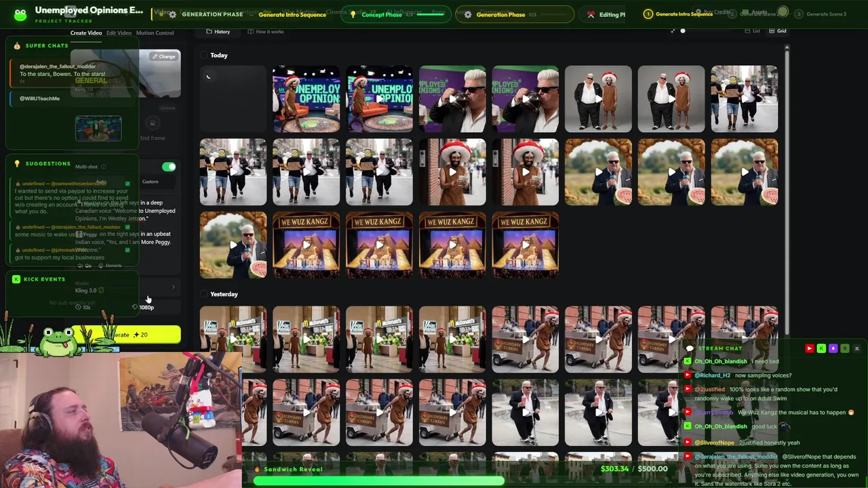Click the Generate Scene 3 step
This screenshot has width=868, height=488.
[821, 14]
